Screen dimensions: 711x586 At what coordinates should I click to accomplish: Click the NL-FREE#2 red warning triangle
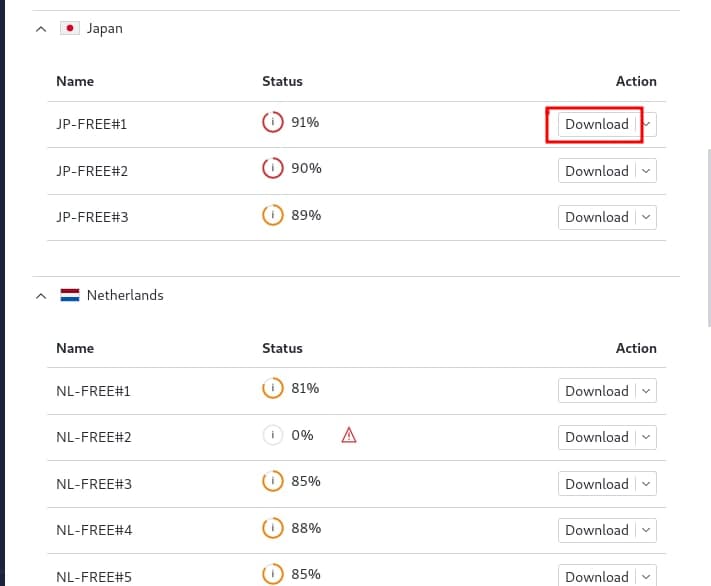[x=349, y=435]
